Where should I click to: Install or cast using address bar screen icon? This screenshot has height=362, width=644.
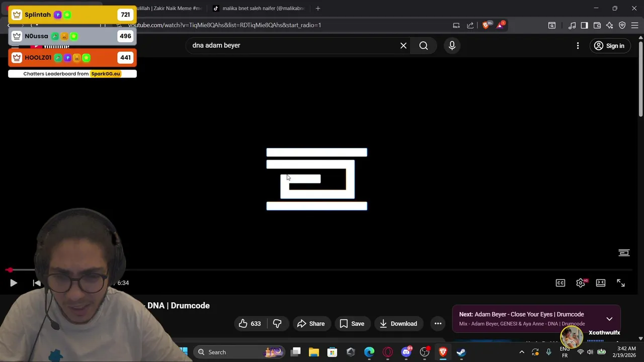point(456,25)
